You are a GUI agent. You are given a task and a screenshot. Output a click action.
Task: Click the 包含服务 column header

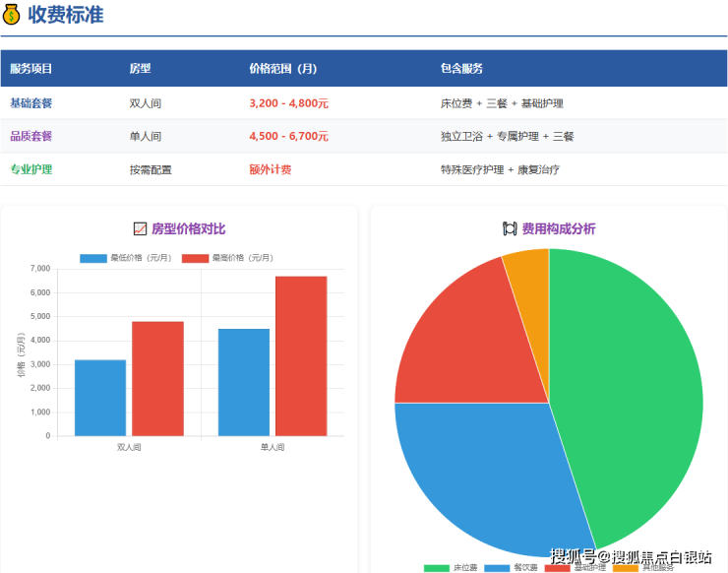(x=461, y=69)
